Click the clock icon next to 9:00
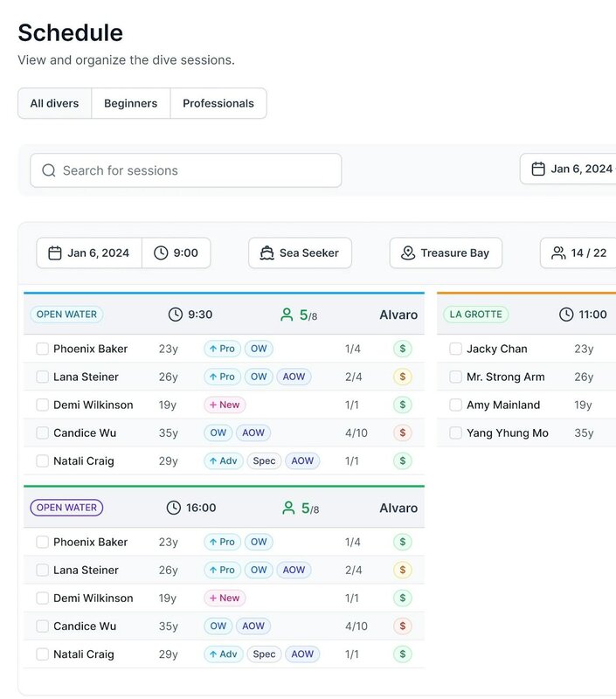Viewport: 616px width, 699px height. click(x=161, y=253)
